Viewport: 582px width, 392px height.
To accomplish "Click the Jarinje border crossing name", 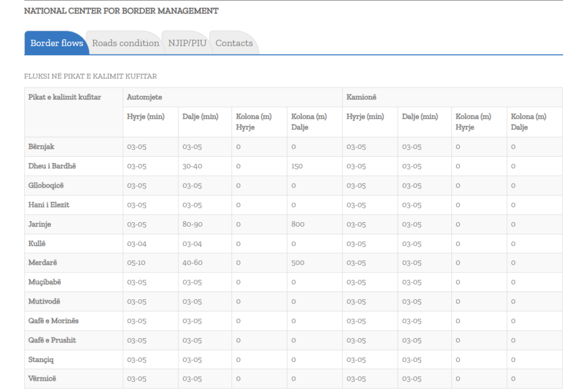I will pyautogui.click(x=40, y=224).
